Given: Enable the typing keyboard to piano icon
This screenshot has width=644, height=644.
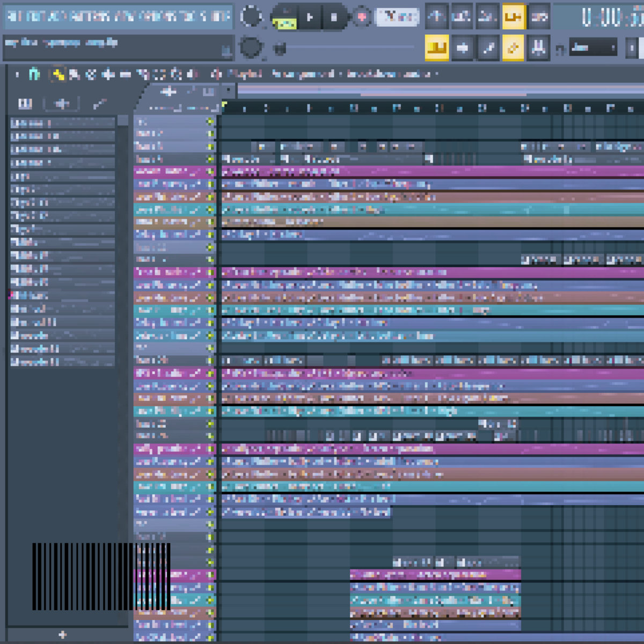Looking at the screenshot, I should 437,48.
